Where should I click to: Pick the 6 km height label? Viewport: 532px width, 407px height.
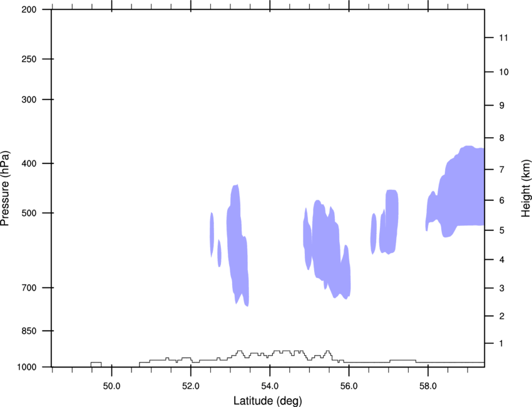(x=502, y=200)
